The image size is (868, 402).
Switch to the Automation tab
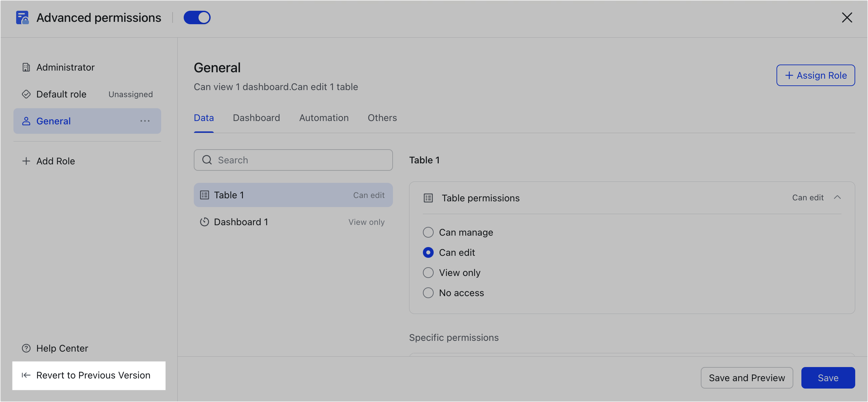coord(323,118)
